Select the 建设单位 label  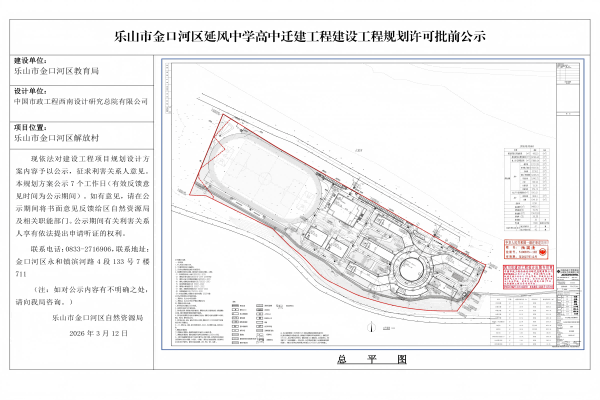(31, 61)
